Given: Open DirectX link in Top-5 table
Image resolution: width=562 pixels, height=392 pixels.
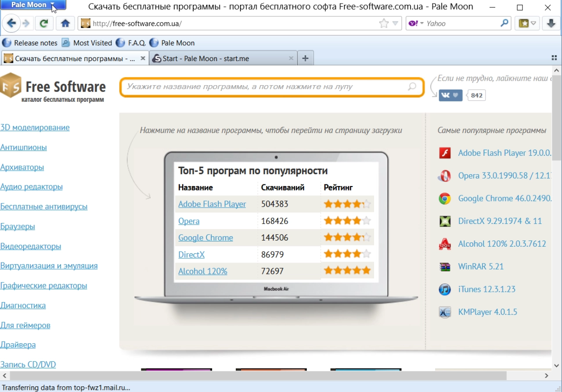Looking at the screenshot, I should 191,255.
